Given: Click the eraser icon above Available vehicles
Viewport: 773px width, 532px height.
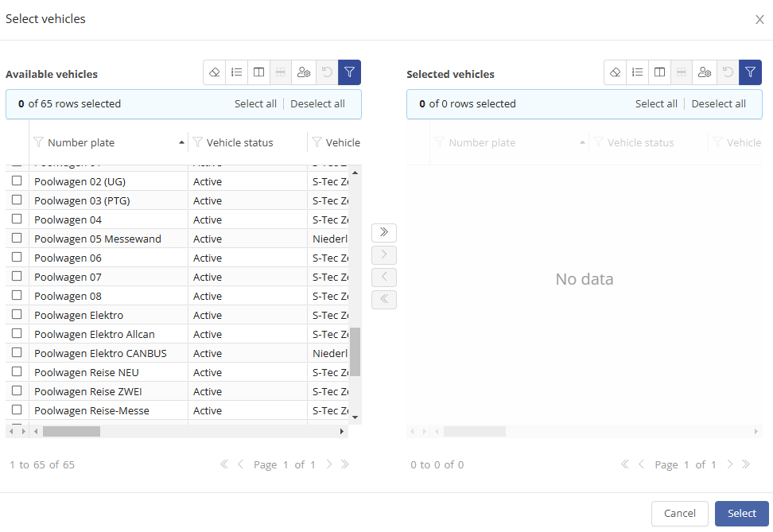Looking at the screenshot, I should click(214, 72).
